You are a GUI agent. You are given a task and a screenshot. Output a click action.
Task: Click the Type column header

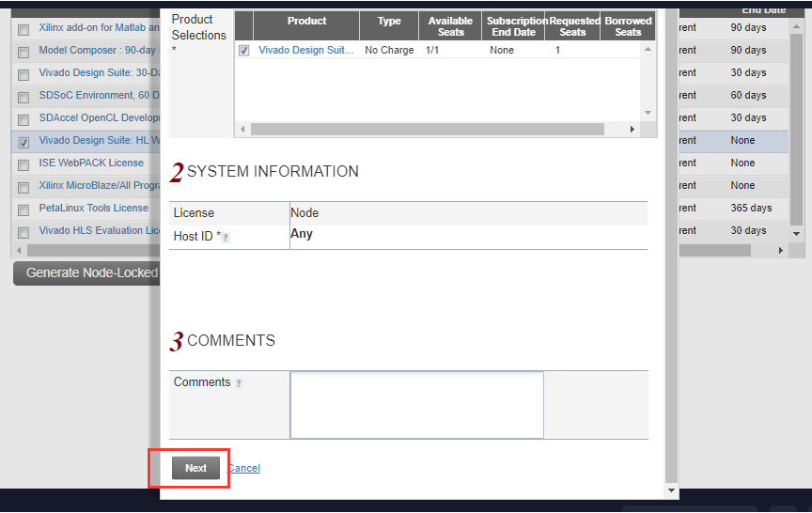tap(389, 26)
